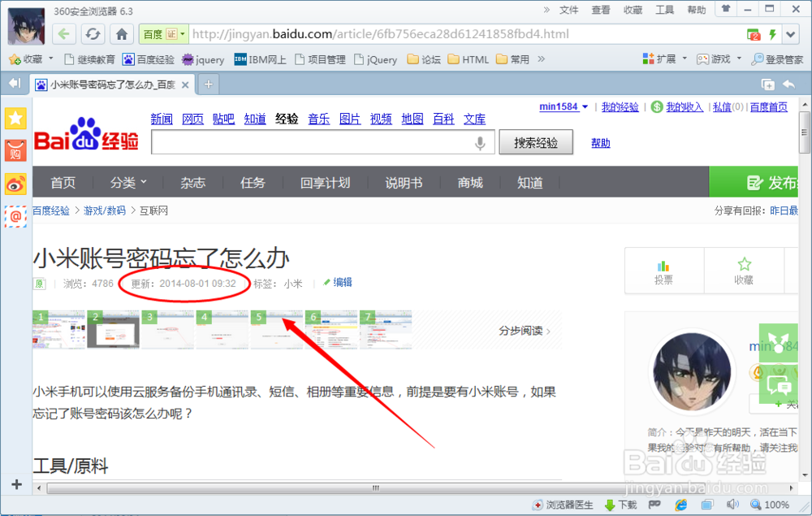Screen dimensions: 812x516
Task: Expand hidden menu items chevron in title bar
Action: click(546, 9)
